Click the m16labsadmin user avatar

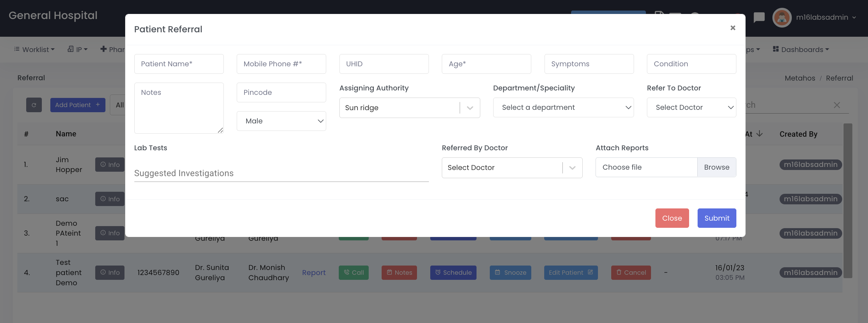pos(782,17)
